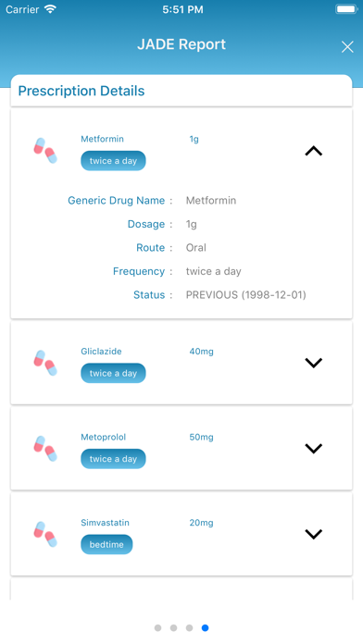The width and height of the screenshot is (363, 644).
Task: Tap the Metformin pill icon
Action: pos(45,151)
